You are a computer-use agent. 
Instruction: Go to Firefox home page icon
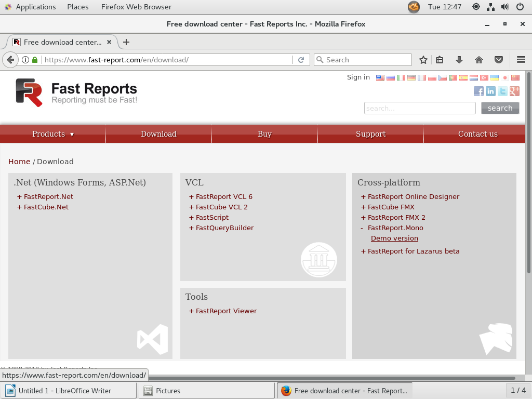pyautogui.click(x=478, y=60)
